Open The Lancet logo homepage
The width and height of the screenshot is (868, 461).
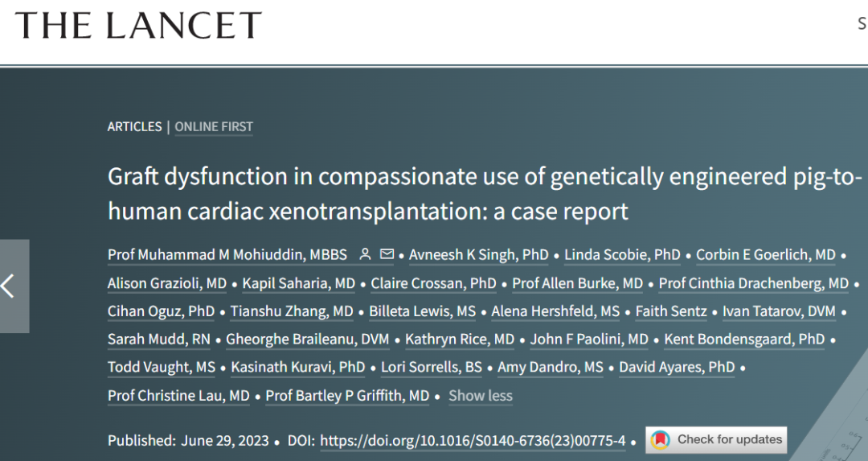[x=138, y=25]
